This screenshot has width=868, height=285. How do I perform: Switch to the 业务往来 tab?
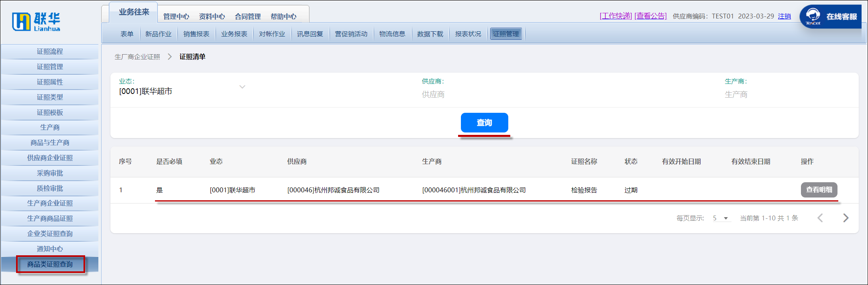point(134,12)
